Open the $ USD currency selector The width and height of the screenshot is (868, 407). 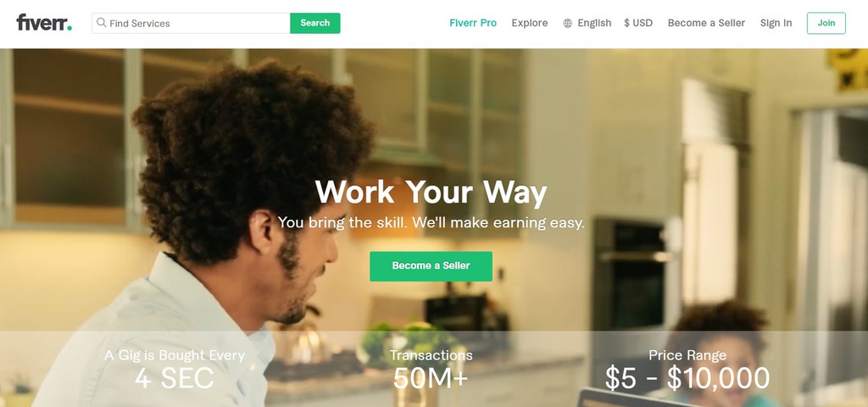pyautogui.click(x=638, y=23)
